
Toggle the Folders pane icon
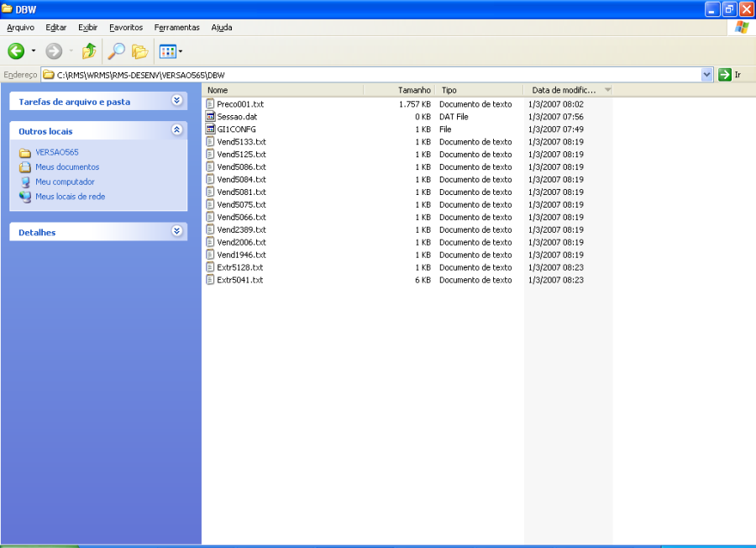pos(139,51)
